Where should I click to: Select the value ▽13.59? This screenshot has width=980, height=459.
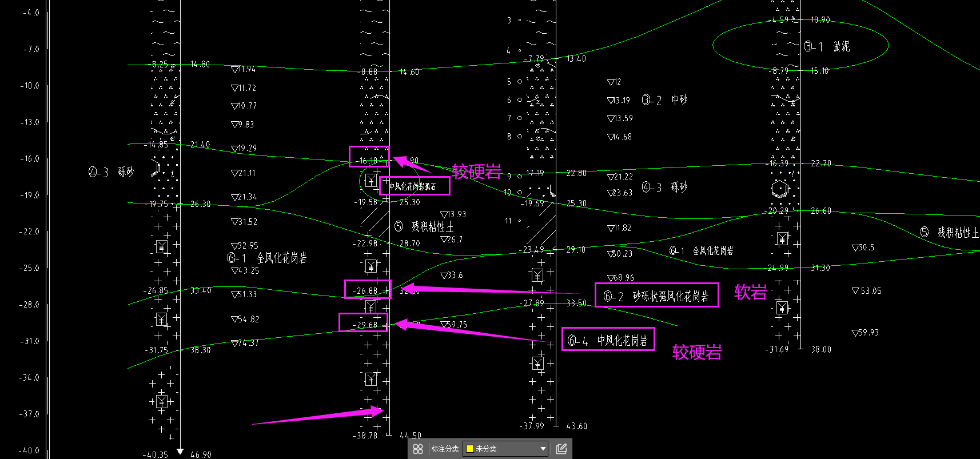620,118
